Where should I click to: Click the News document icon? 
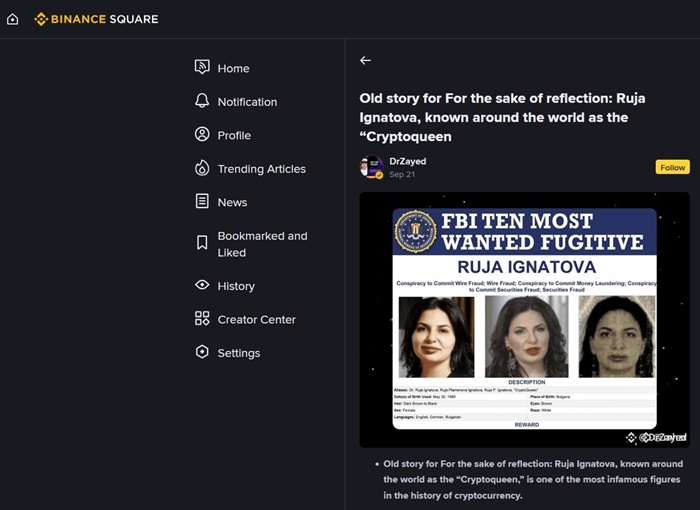(202, 201)
